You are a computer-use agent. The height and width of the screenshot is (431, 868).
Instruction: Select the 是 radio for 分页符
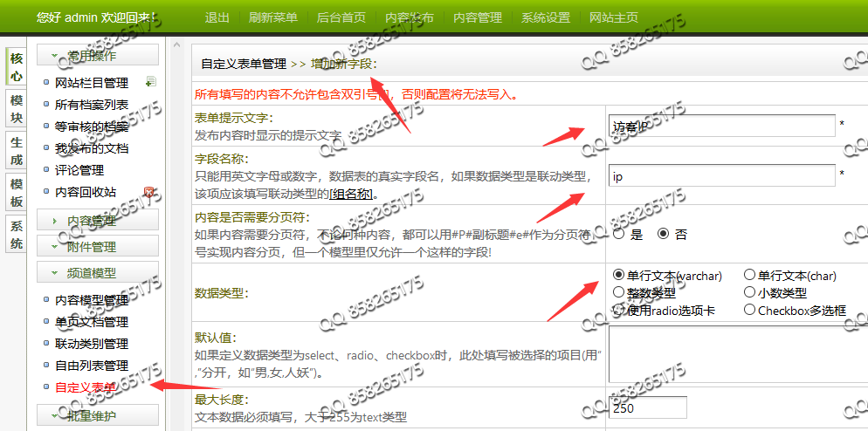pyautogui.click(x=619, y=234)
